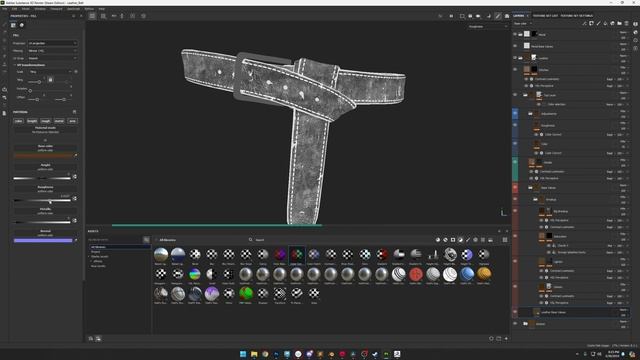Open the All libraries dropdown in Assets
640x360 pixels.
tap(167, 240)
